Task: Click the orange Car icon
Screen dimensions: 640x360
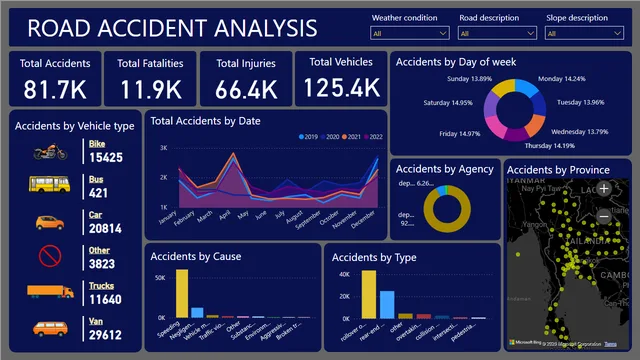Action: pos(50,222)
